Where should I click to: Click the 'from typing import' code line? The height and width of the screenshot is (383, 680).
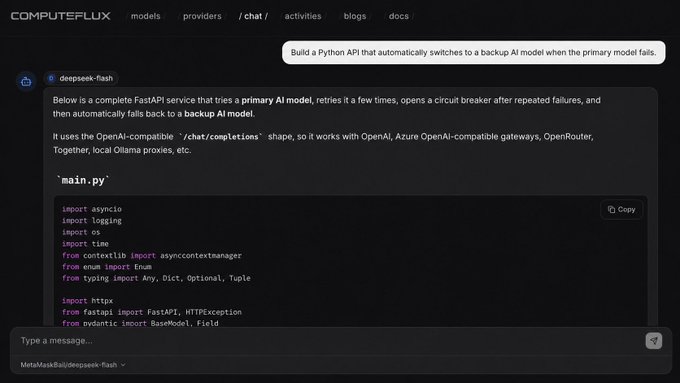tap(156, 278)
